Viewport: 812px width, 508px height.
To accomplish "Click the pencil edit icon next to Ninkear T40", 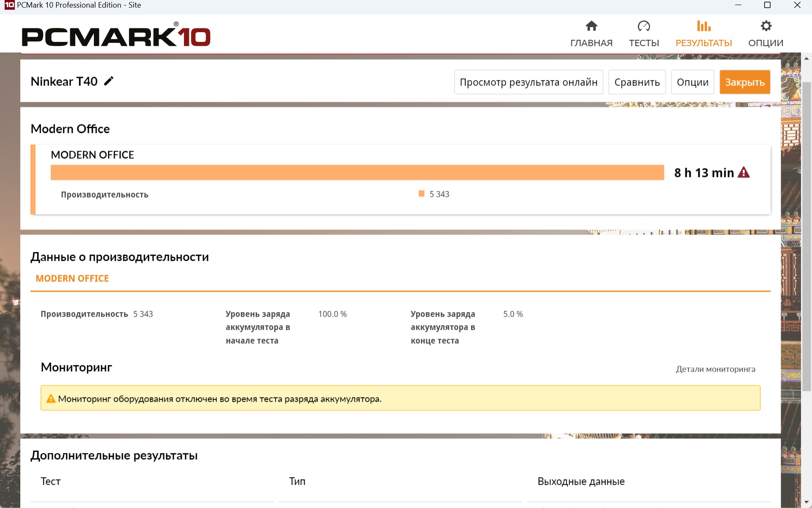I will coord(109,81).
